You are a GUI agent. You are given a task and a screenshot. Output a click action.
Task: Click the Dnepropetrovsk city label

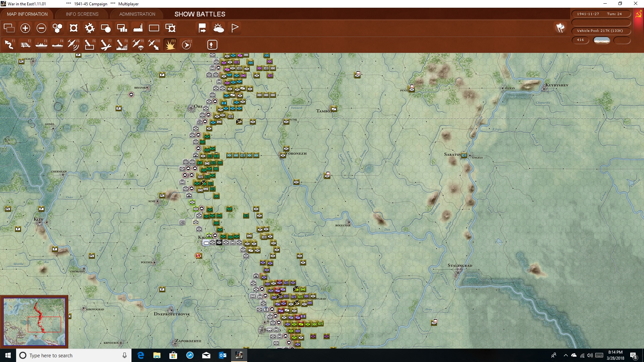coord(172,314)
